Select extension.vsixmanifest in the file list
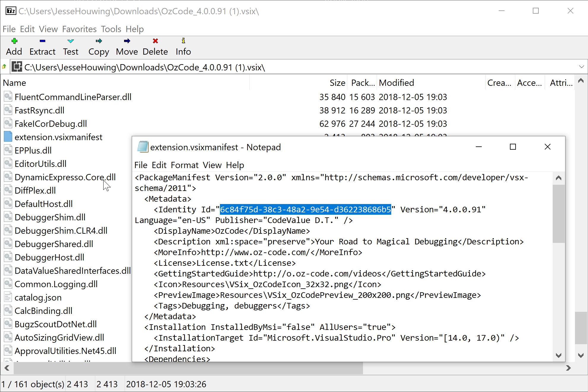This screenshot has height=392, width=588. tap(58, 137)
